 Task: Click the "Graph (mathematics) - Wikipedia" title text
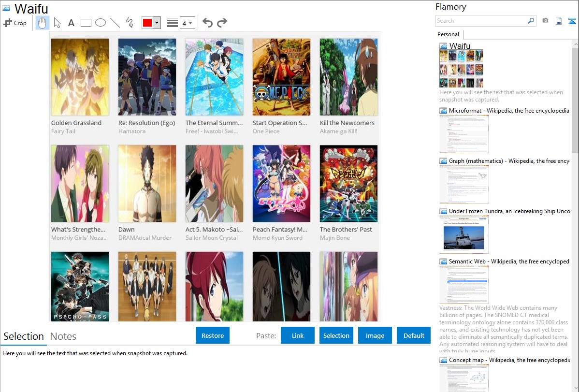pos(509,161)
